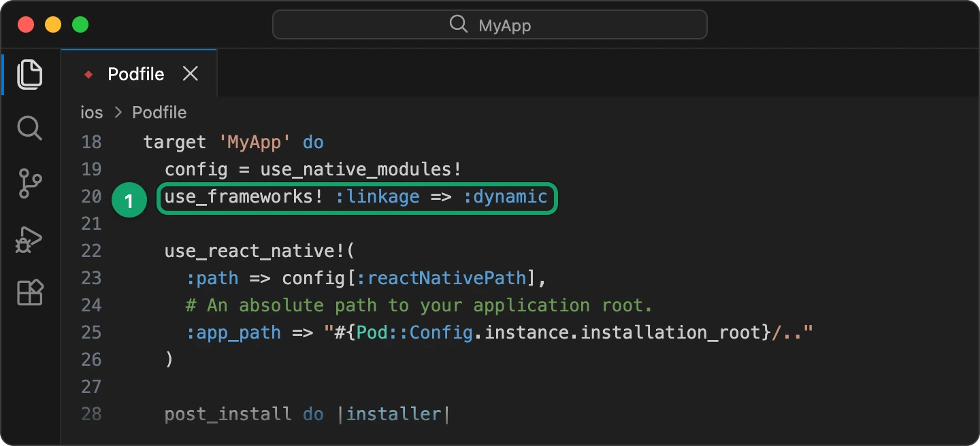The width and height of the screenshot is (980, 446).
Task: Click the string 'MyApp' on line 18
Action: pos(255,142)
